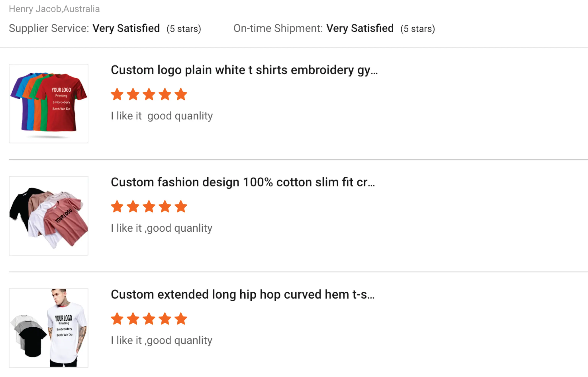This screenshot has width=588, height=377.
Task: Click fifth star of white t-shirts review
Action: 181,95
